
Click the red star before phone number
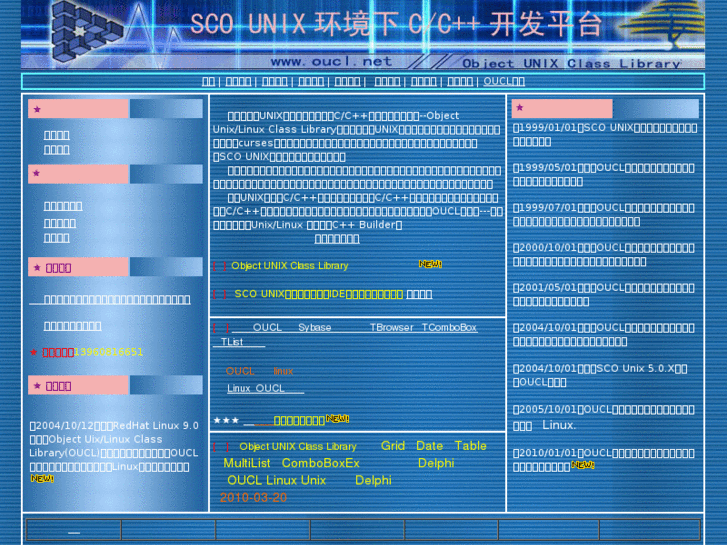[x=33, y=352]
